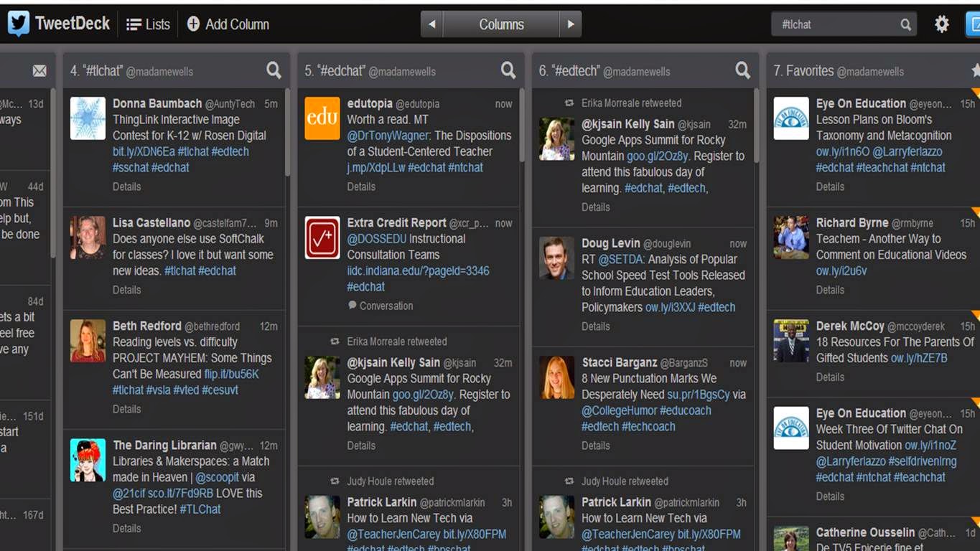980x551 pixels.
Task: Open the @DrTonyWagner mention
Action: click(388, 136)
